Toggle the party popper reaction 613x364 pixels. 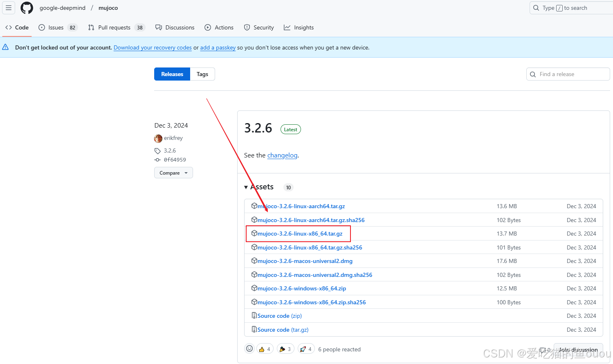tap(285, 349)
